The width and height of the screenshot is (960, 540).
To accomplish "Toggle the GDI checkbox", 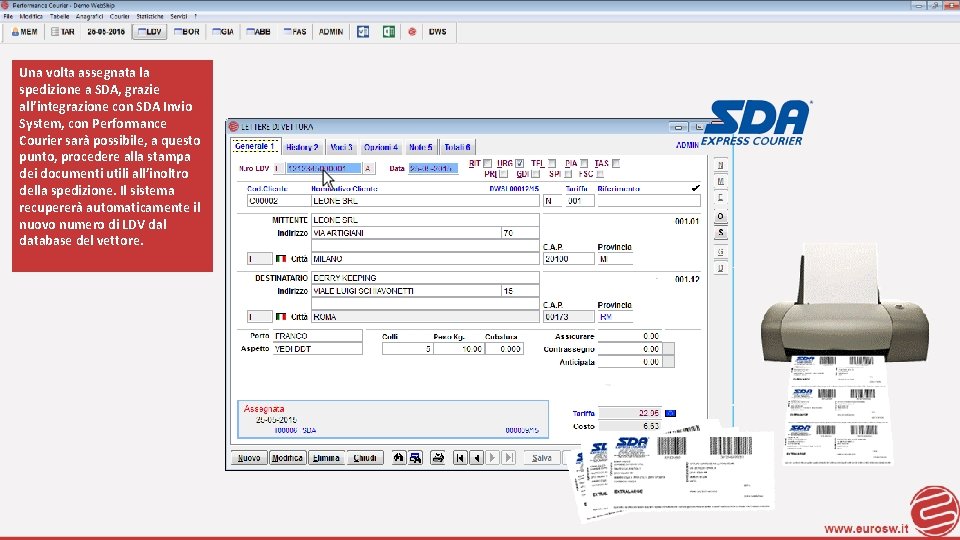I will click(536, 174).
